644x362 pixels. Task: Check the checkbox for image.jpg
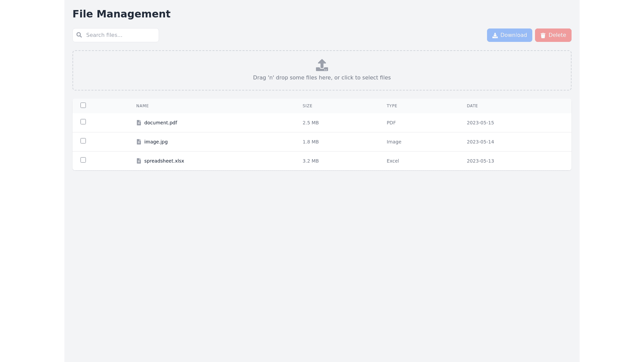[83, 141]
